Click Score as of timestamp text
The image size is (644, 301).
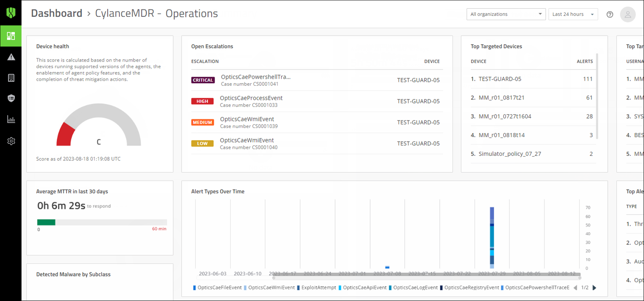(78, 159)
